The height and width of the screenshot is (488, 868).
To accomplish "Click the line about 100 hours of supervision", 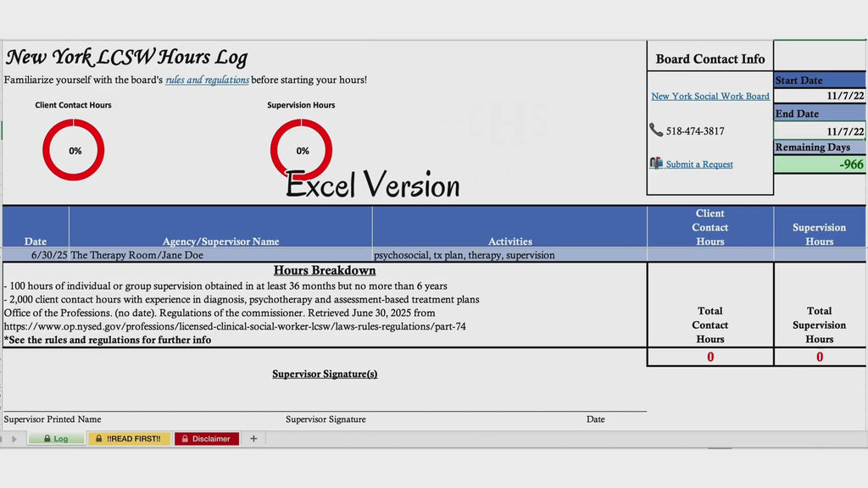I will coord(225,286).
